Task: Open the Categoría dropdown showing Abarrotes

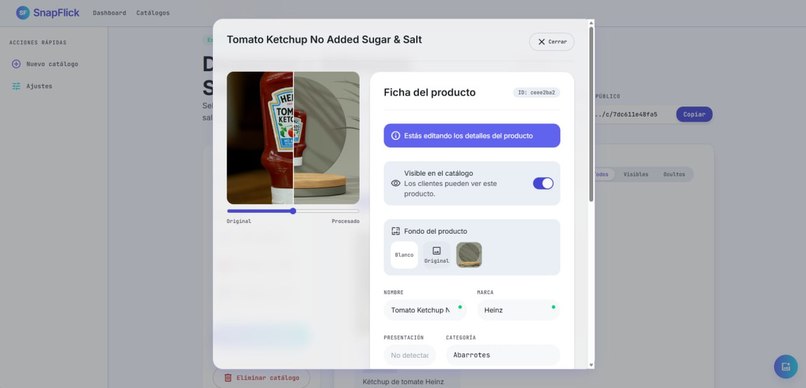Action: pos(503,355)
